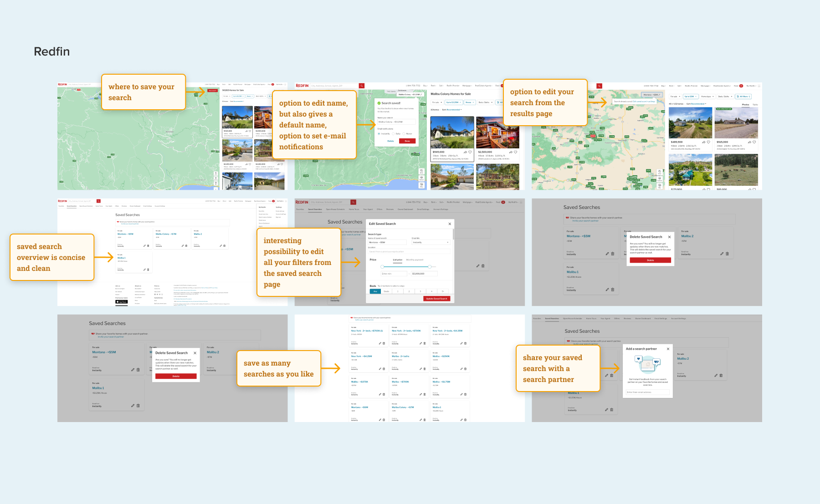The height and width of the screenshot is (504, 820).
Task: Switch to the Table tab on Montana results
Action: pos(755,105)
